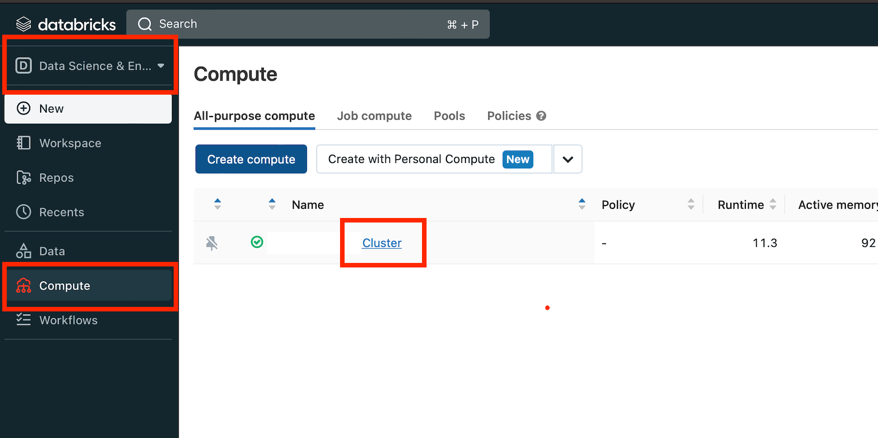
Task: Click the green running status icon
Action: [x=257, y=242]
